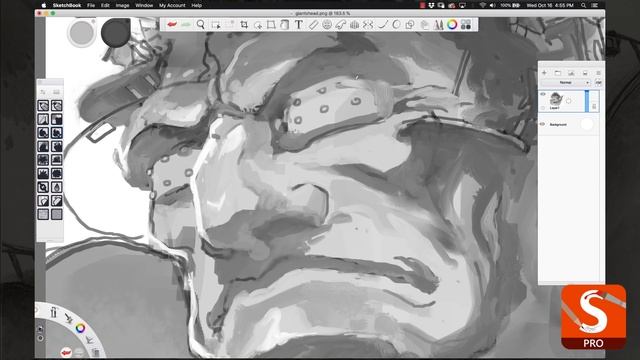Toggle the lock on Layer 1
This screenshot has height=360, width=640.
594,107
